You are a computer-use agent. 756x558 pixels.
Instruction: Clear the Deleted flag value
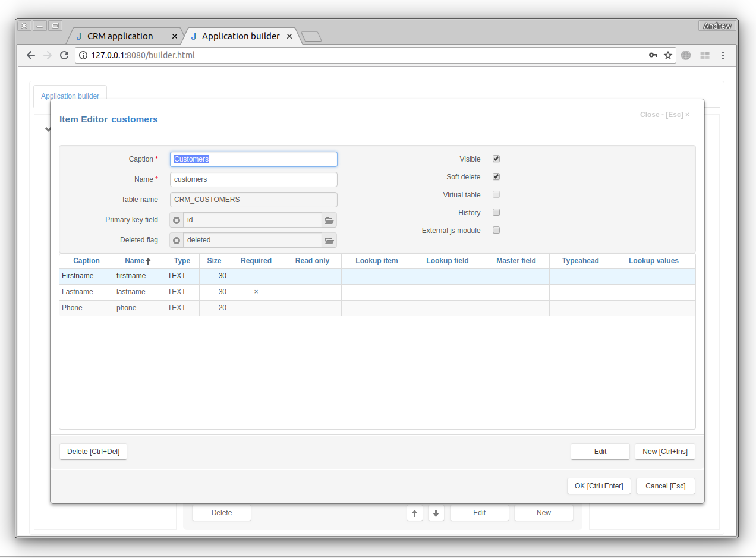(x=177, y=241)
